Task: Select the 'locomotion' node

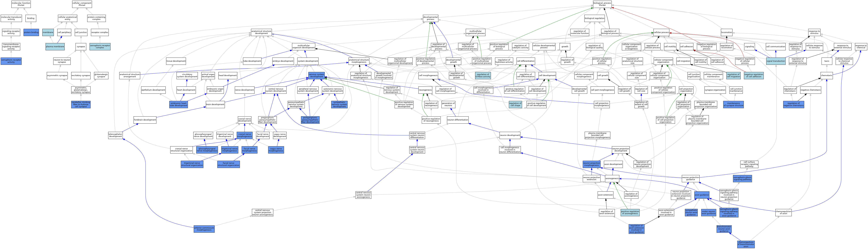Action: [726, 32]
